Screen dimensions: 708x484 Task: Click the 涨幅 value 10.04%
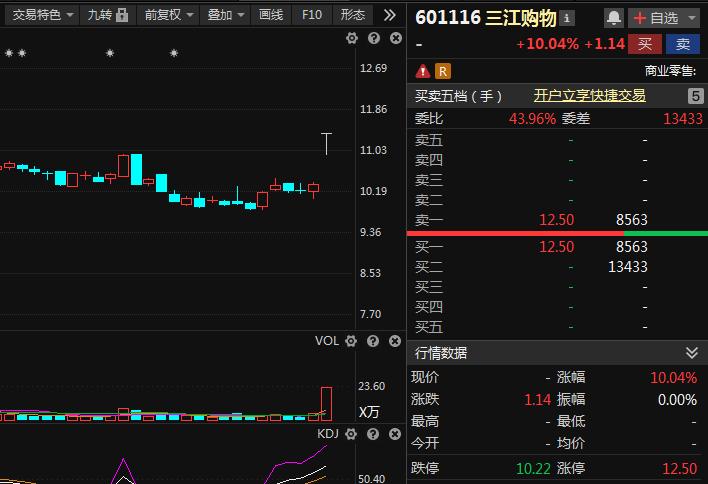point(673,377)
